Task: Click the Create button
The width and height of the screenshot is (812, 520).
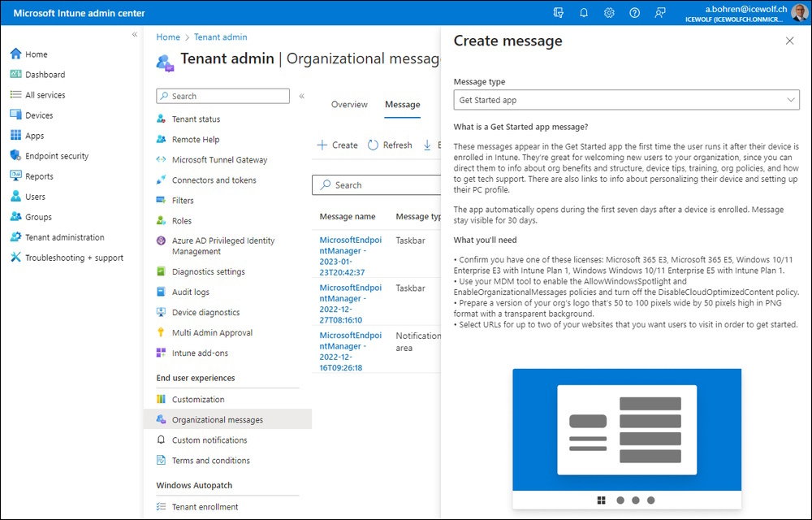Action: pos(337,145)
